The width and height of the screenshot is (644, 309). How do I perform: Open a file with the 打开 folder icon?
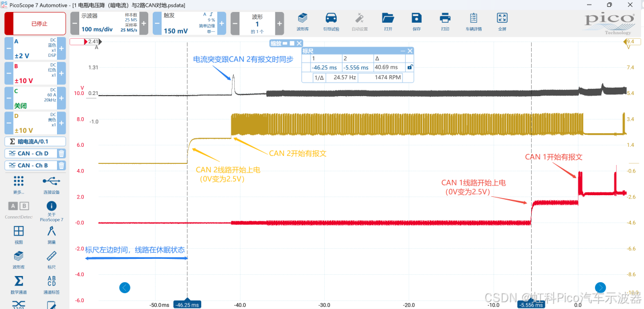pyautogui.click(x=388, y=21)
